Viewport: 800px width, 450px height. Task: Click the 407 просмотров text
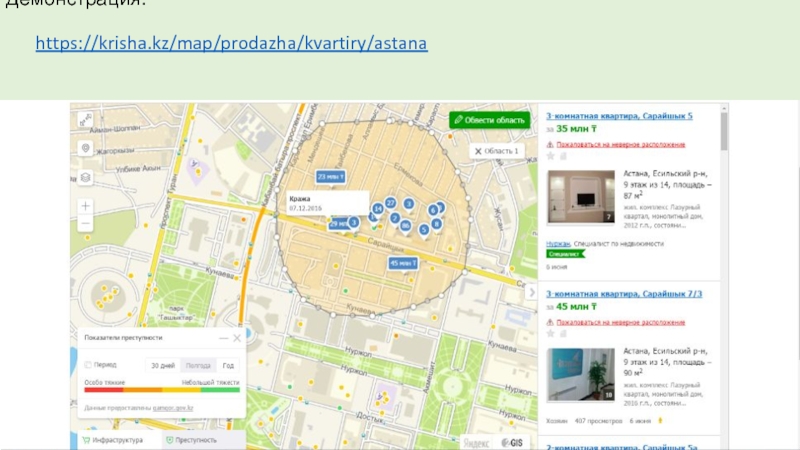598,421
